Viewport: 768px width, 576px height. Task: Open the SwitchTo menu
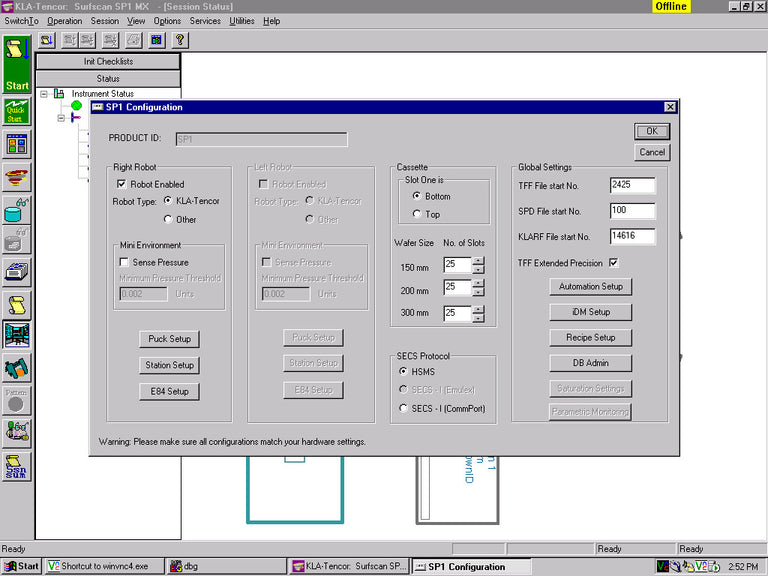coord(22,21)
